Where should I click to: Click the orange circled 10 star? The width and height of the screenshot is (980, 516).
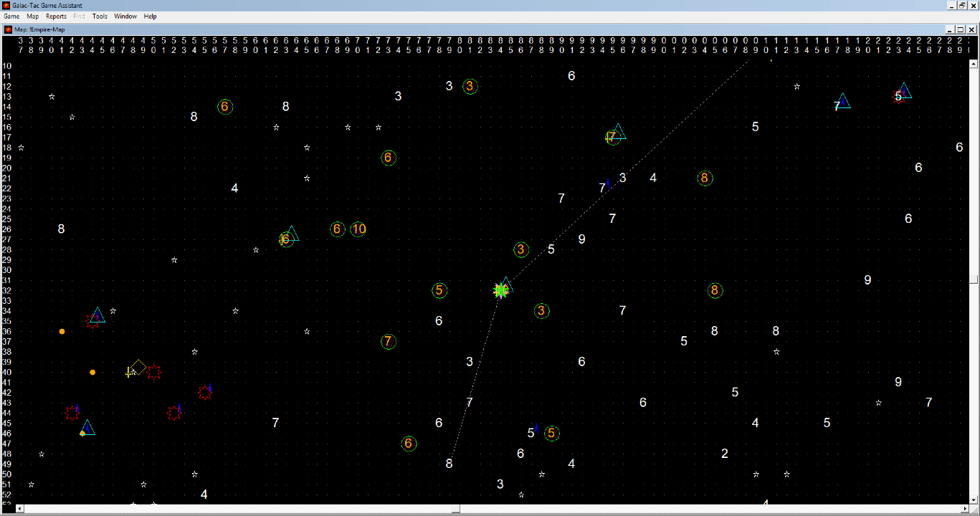[358, 229]
